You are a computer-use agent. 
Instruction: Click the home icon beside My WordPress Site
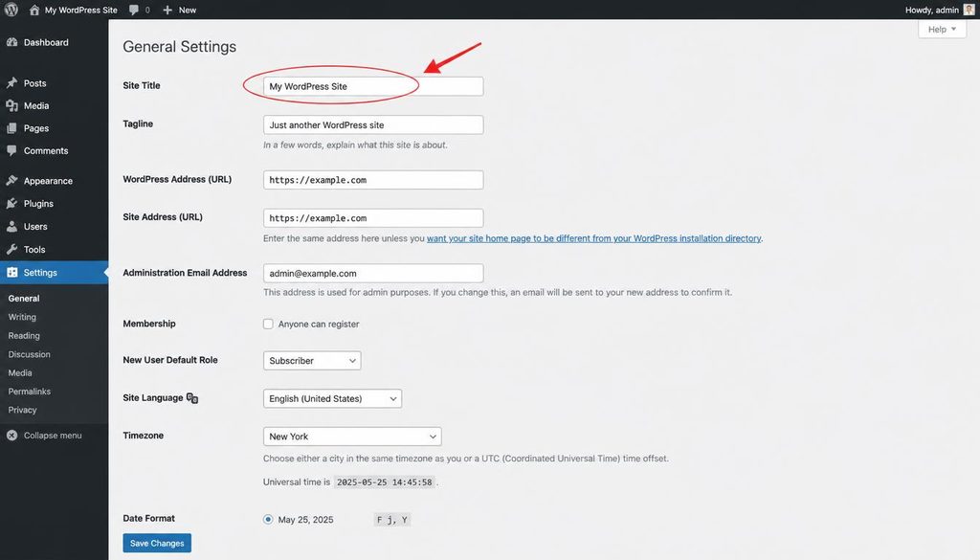click(x=34, y=10)
